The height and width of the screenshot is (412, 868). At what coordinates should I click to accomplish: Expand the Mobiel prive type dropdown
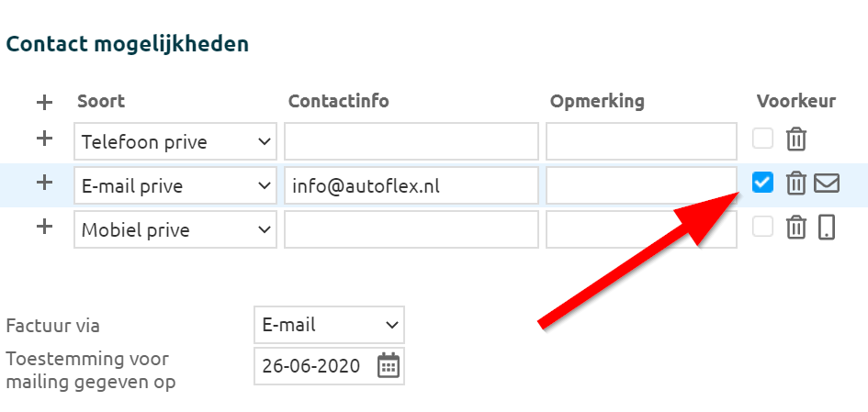(x=175, y=230)
